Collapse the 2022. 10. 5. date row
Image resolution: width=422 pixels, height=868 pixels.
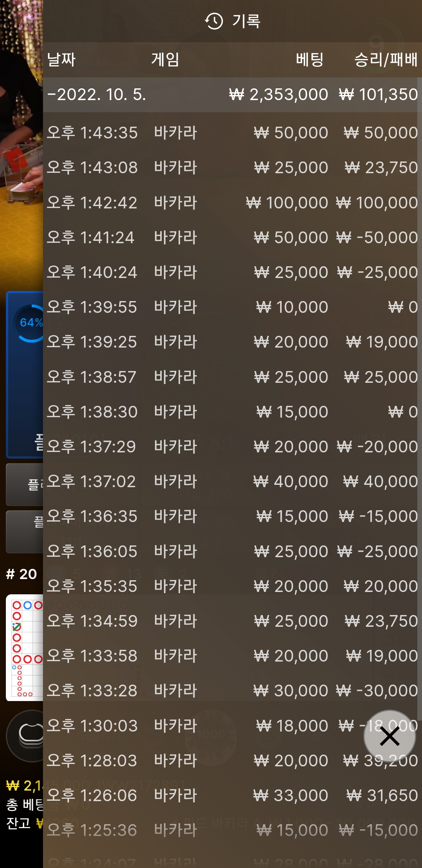coord(232,95)
